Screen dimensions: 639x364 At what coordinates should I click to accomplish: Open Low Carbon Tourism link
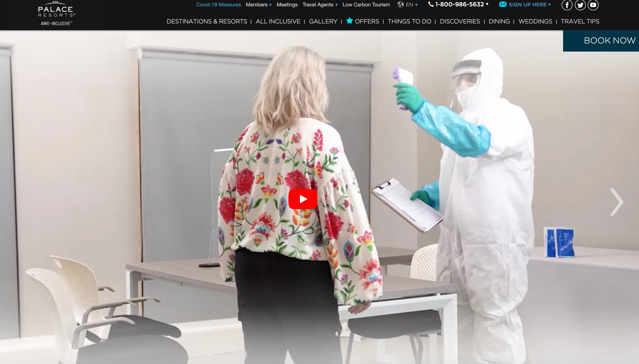point(366,5)
